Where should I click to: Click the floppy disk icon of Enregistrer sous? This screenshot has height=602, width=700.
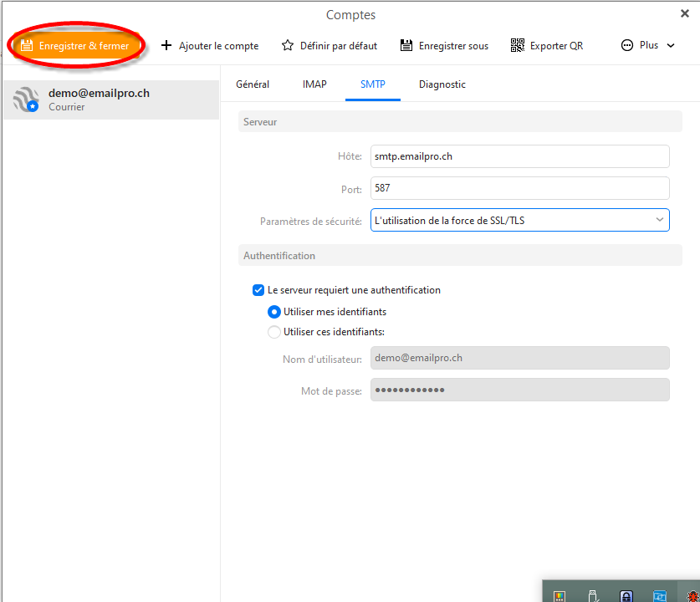[406, 46]
